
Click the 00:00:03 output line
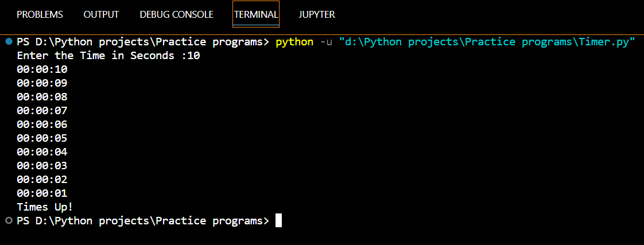click(x=42, y=166)
